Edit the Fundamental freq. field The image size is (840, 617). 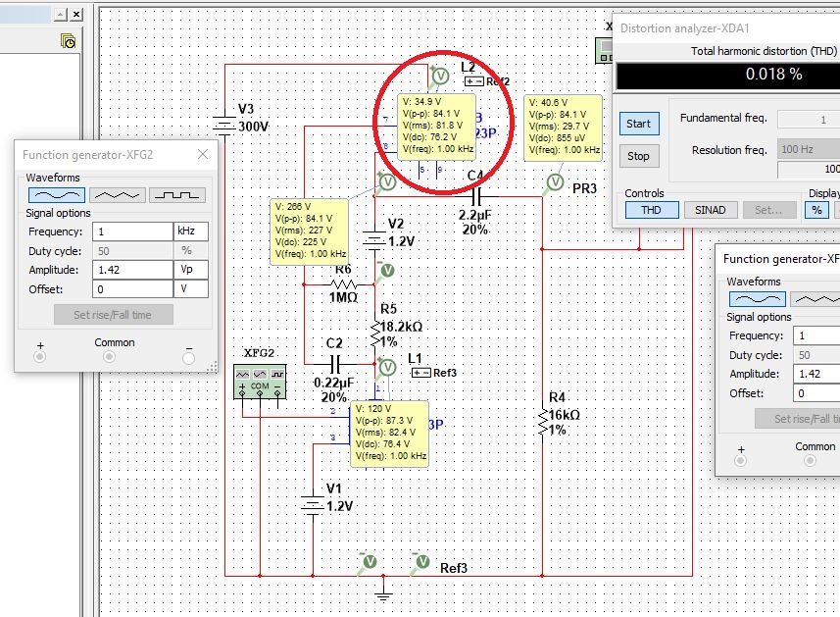pyautogui.click(x=809, y=119)
